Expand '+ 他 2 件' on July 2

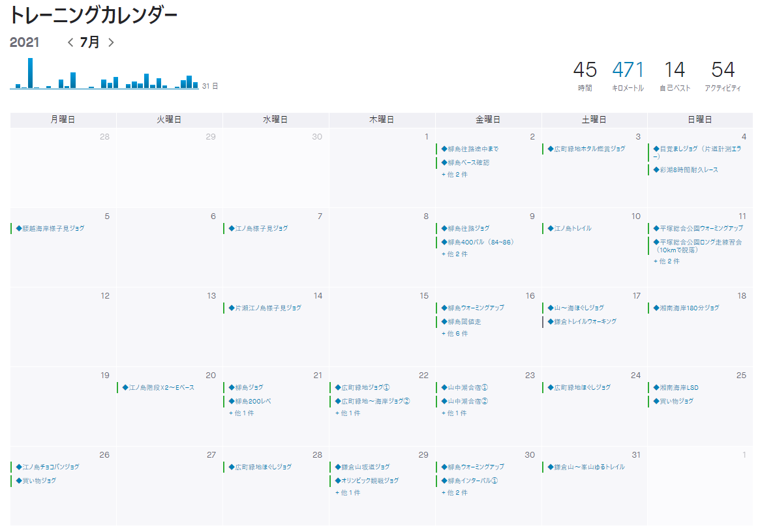455,175
